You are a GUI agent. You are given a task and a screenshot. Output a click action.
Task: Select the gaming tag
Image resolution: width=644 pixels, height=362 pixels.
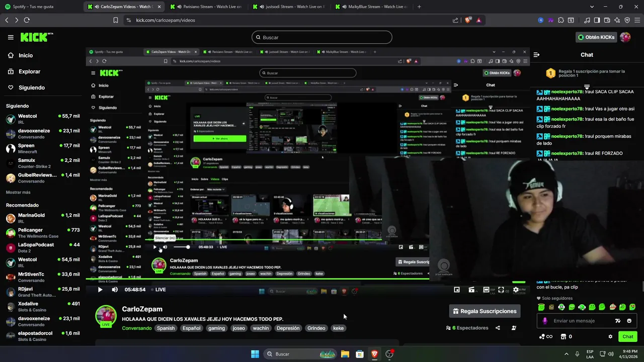coord(216,328)
